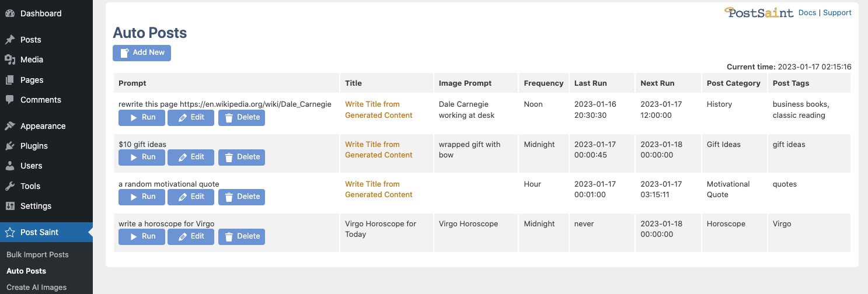Click the PostSaint logo

759,12
